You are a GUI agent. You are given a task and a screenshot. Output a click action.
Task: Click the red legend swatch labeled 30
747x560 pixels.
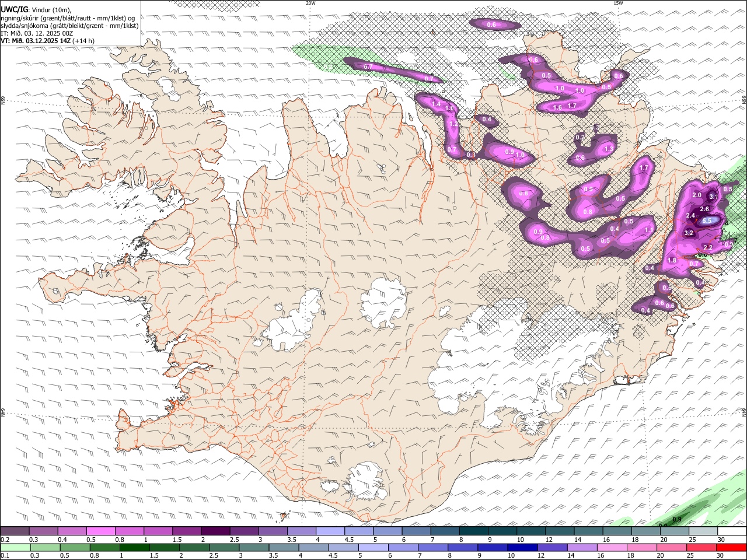tap(731, 547)
